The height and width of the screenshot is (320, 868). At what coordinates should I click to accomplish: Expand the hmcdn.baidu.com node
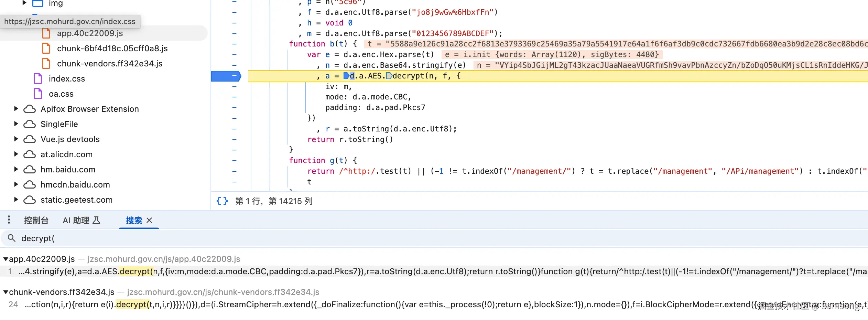[x=16, y=184]
